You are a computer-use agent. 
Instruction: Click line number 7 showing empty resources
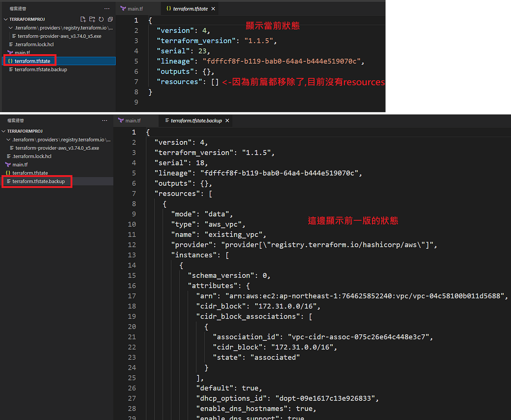tap(136, 81)
